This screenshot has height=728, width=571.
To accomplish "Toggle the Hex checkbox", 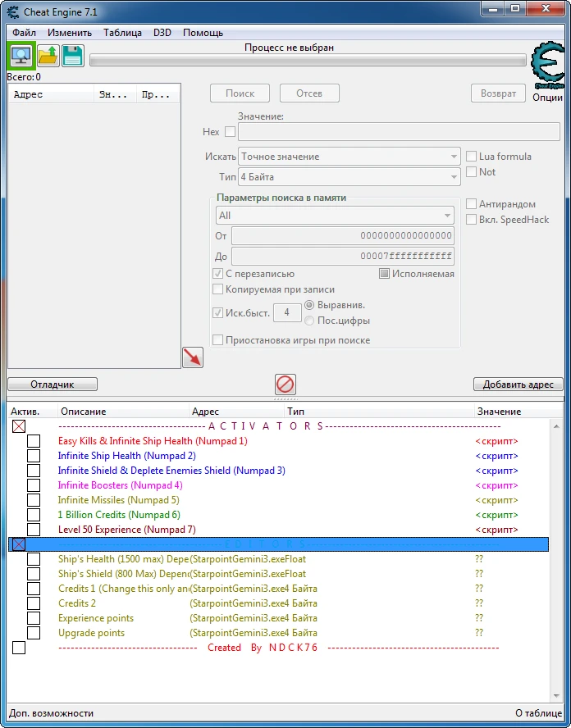I will point(230,132).
